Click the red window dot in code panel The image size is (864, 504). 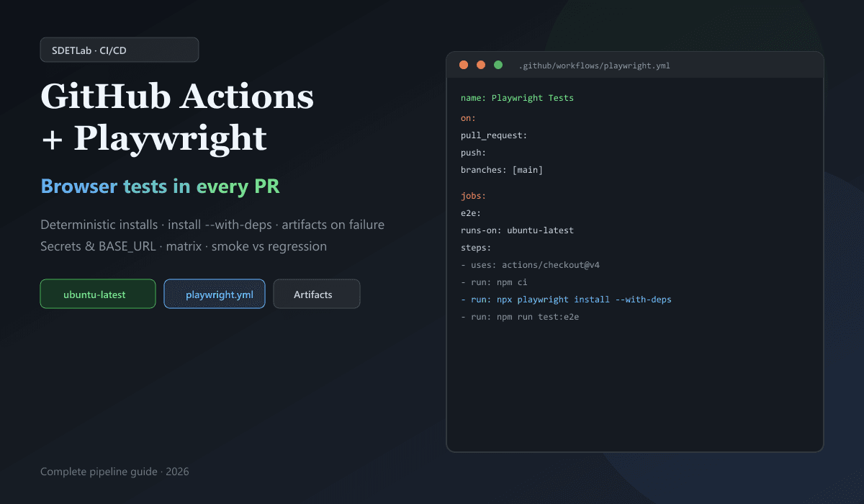[x=464, y=65]
